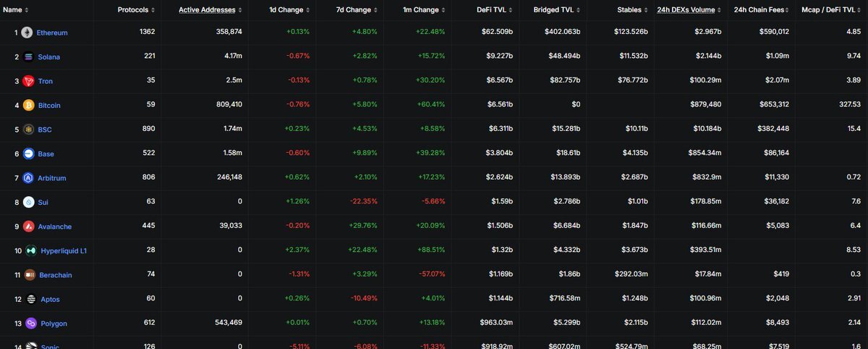Click the Arbitrum chain logo icon
This screenshot has height=349, width=868.
click(29, 178)
